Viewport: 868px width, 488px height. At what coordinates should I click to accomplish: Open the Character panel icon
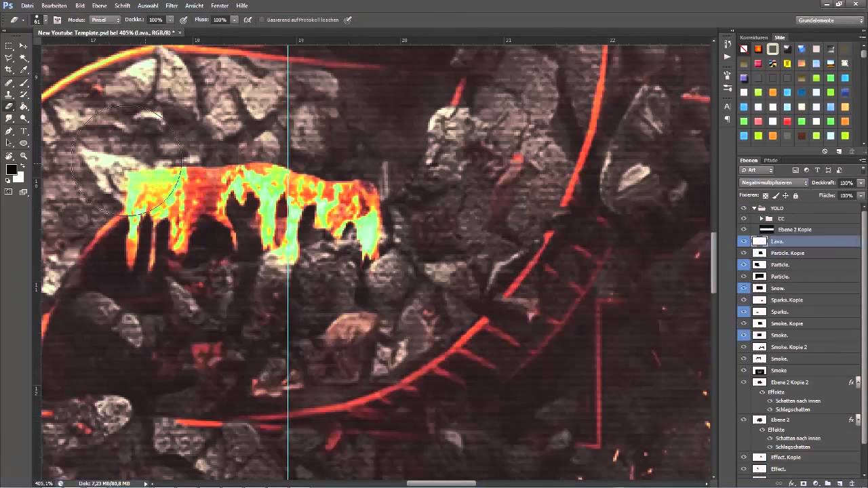point(727,106)
